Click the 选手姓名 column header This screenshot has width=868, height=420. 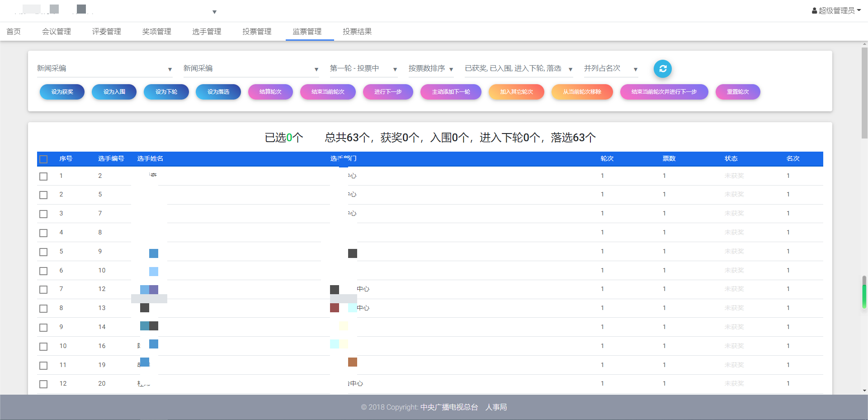coord(150,159)
